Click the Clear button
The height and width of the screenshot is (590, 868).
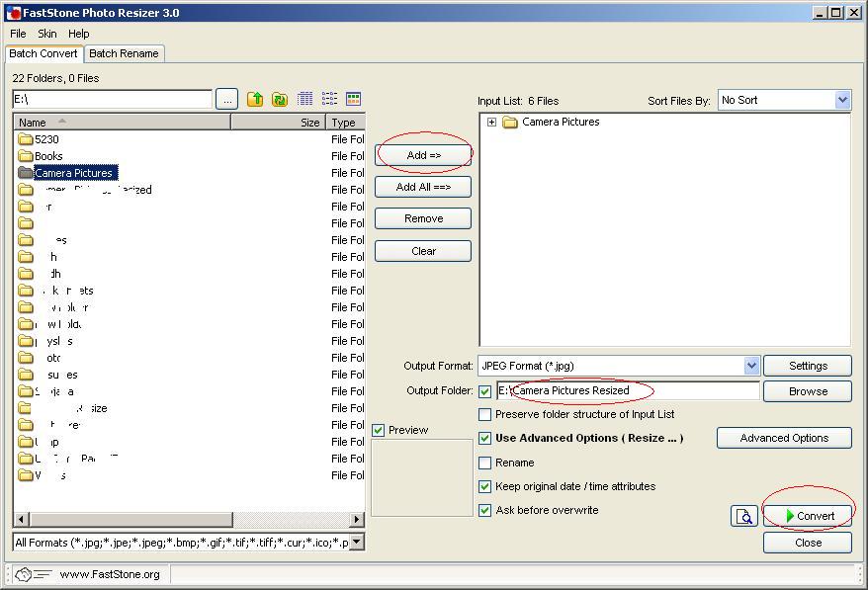pyautogui.click(x=423, y=251)
